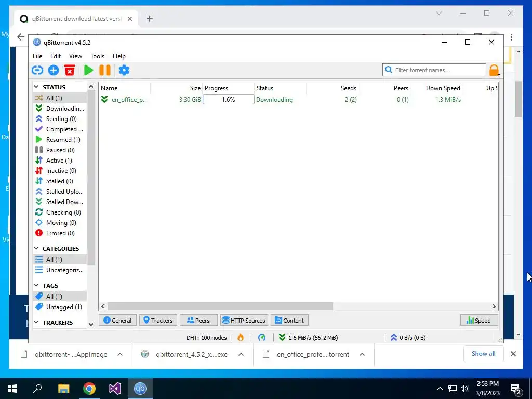This screenshot has width=532, height=399.
Task: Collapse the STATUS section
Action: pos(36,87)
